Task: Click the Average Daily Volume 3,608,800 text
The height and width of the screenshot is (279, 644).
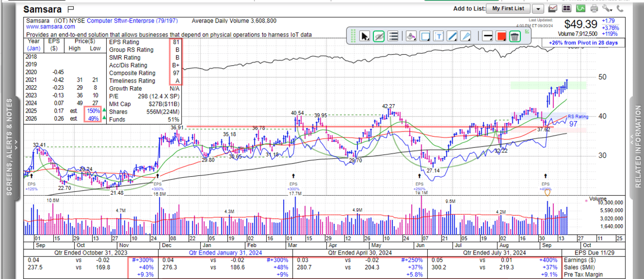Action: [x=234, y=21]
